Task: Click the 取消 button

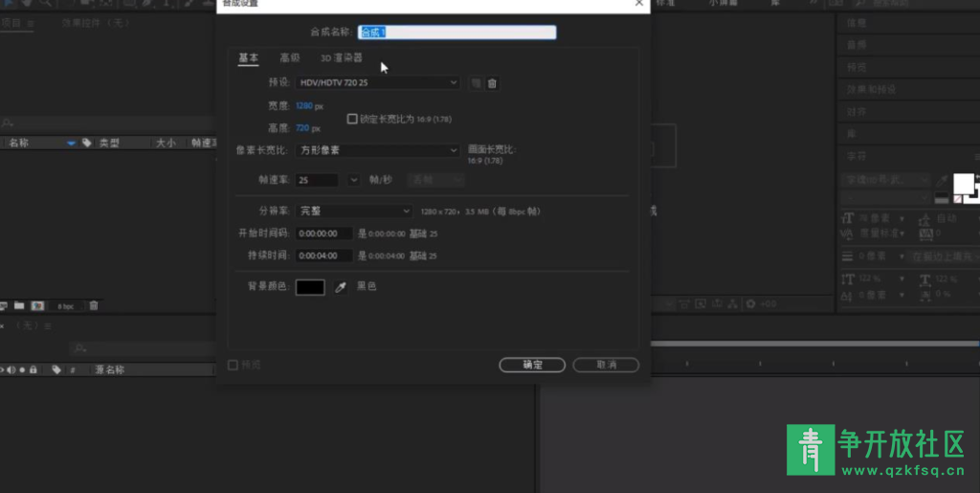Action: pos(606,365)
